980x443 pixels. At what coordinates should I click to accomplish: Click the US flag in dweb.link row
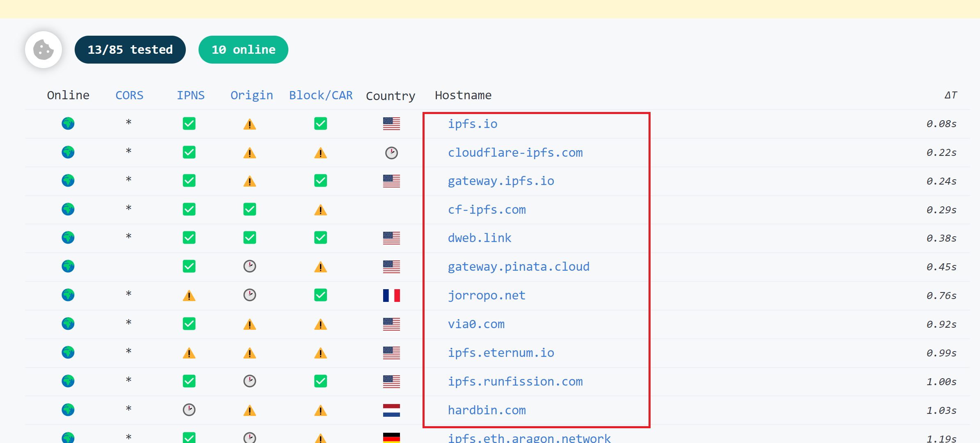(391, 238)
